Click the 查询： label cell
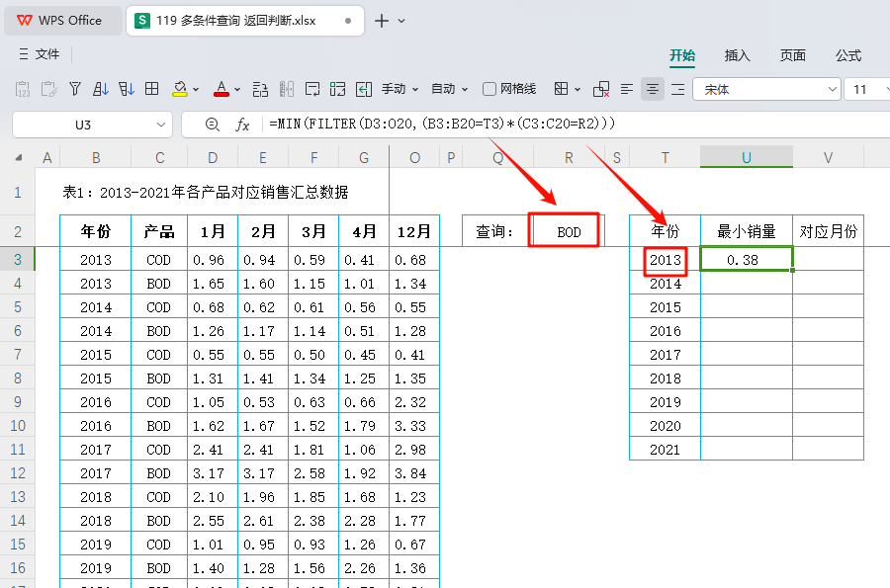The image size is (890, 588). click(497, 231)
